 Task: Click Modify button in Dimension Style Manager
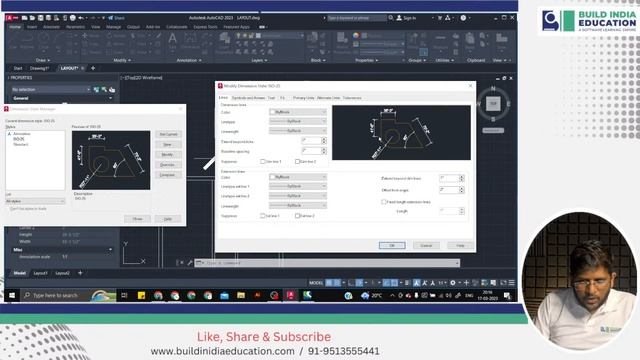(x=168, y=155)
